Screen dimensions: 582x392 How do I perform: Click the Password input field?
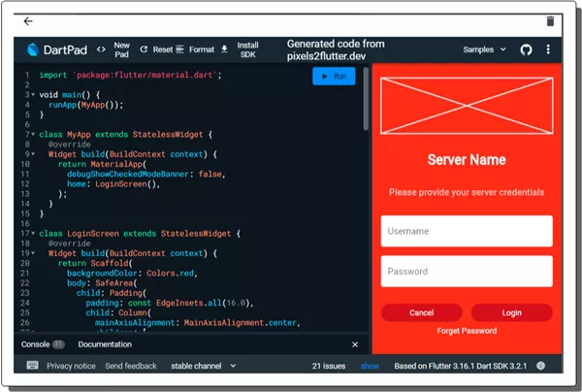(467, 271)
